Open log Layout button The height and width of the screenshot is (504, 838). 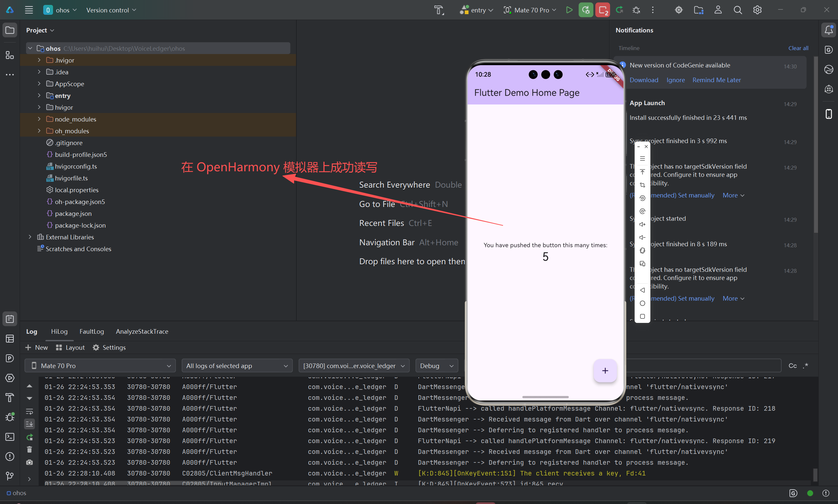click(70, 347)
